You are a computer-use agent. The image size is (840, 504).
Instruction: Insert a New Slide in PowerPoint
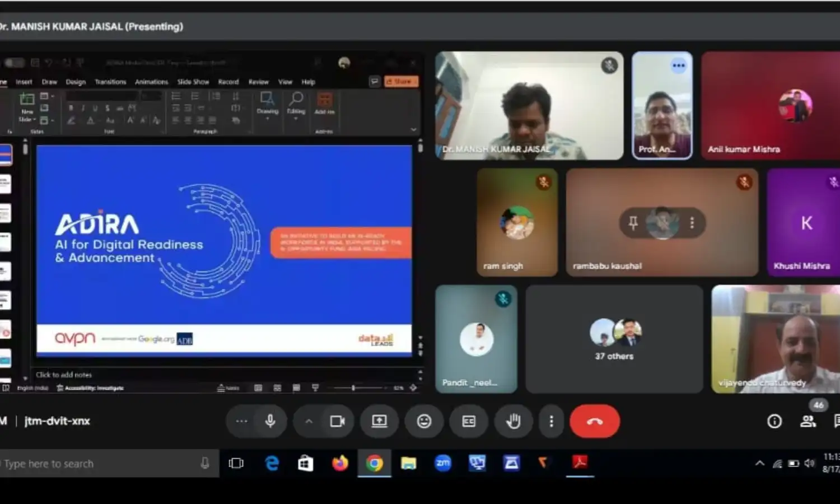27,108
